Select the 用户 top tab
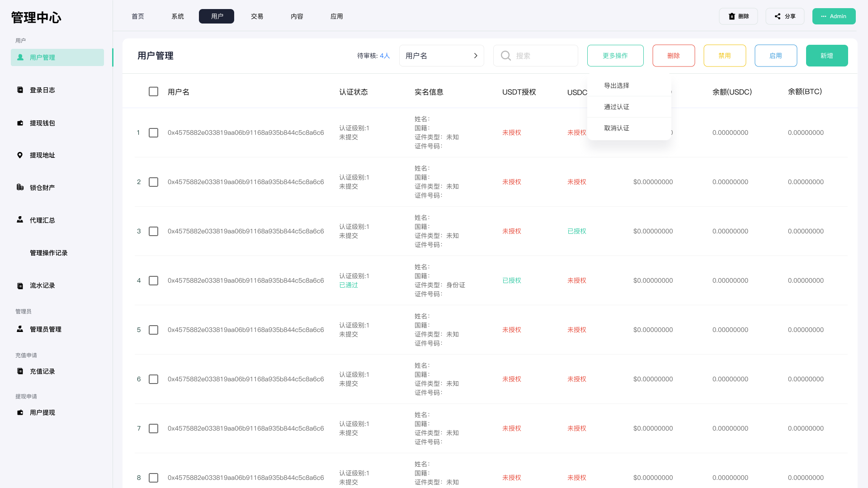This screenshot has width=868, height=488. [x=217, y=16]
